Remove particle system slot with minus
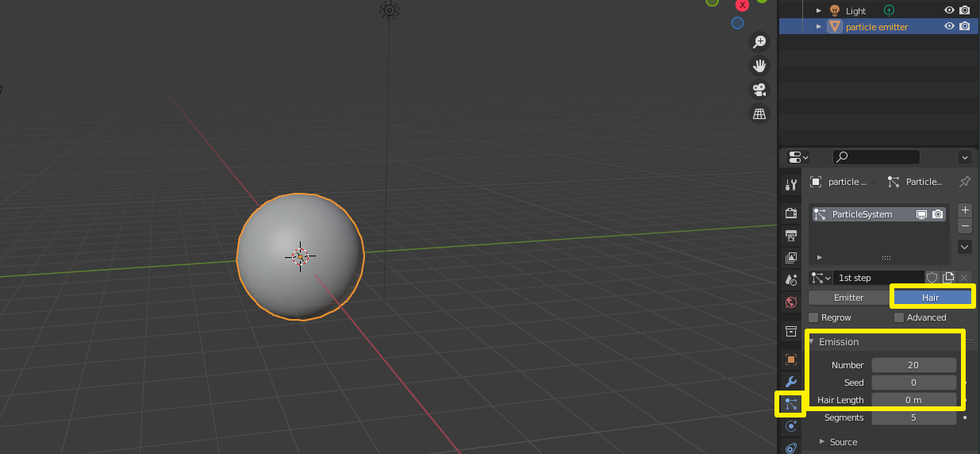The width and height of the screenshot is (980, 454). click(x=965, y=225)
